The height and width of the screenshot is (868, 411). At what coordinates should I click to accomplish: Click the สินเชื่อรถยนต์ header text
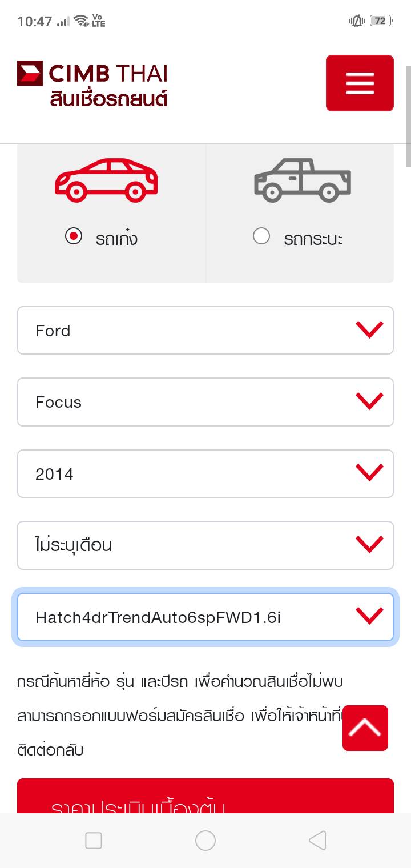click(108, 98)
